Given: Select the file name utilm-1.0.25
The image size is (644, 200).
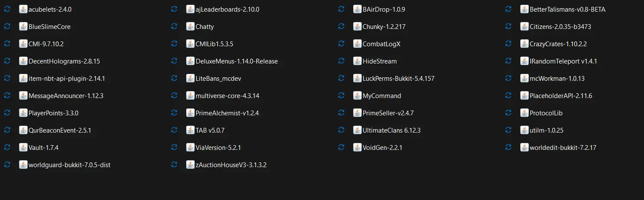Looking at the screenshot, I should [547, 130].
